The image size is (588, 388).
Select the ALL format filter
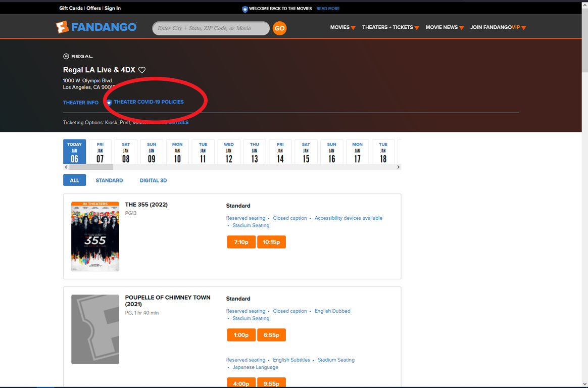pyautogui.click(x=74, y=180)
